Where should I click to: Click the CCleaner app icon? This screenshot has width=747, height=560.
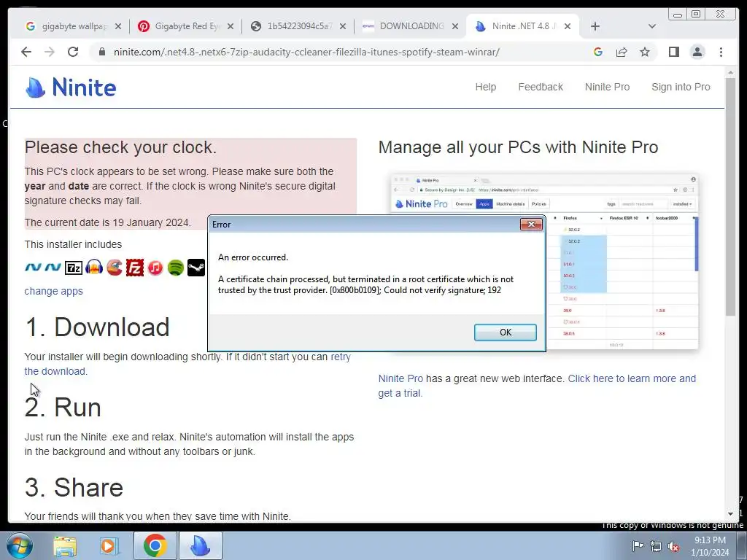[x=115, y=268]
